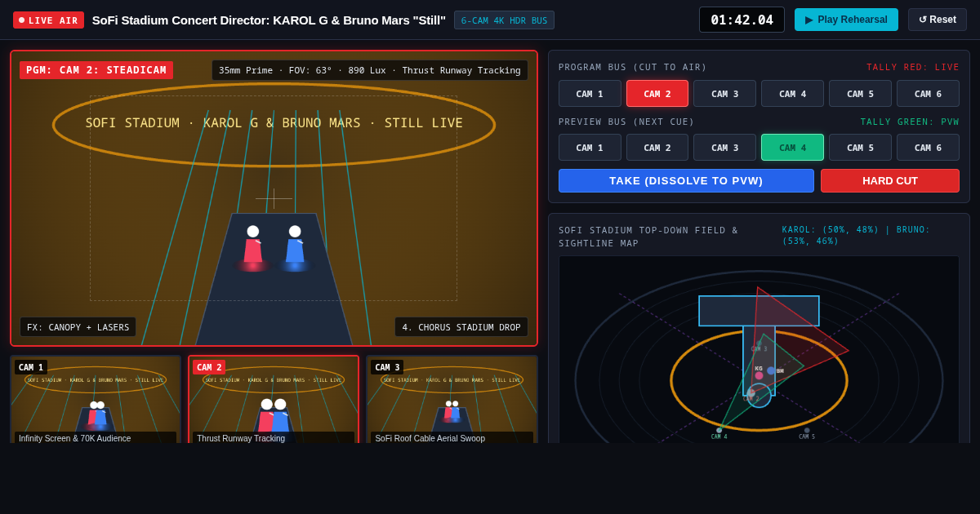Viewport: 980px width, 514px height.
Task: Cut CAM 3 to program bus
Action: 724,94
